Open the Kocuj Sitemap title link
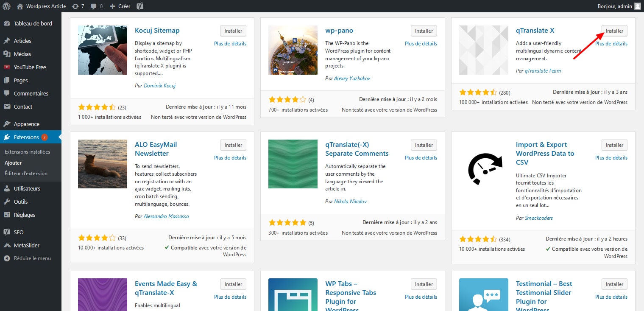This screenshot has width=644, height=311. (157, 31)
